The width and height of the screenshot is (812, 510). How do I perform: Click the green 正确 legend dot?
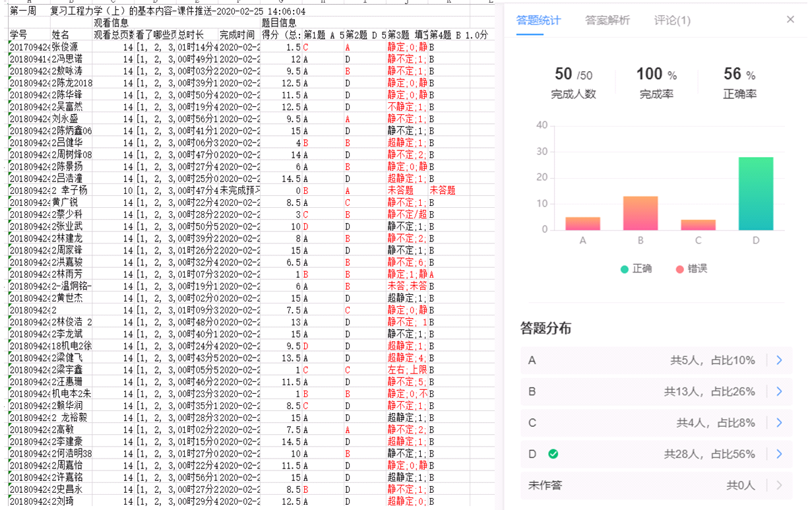click(x=624, y=269)
